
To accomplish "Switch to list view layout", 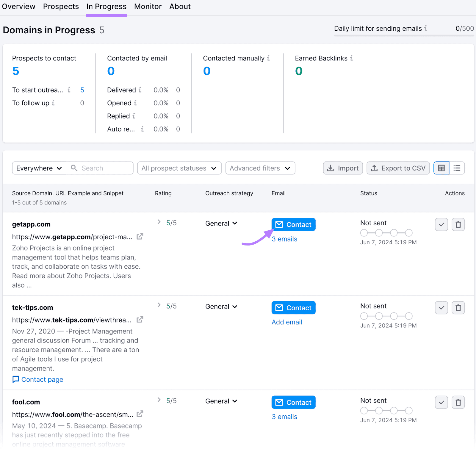I will [x=457, y=168].
